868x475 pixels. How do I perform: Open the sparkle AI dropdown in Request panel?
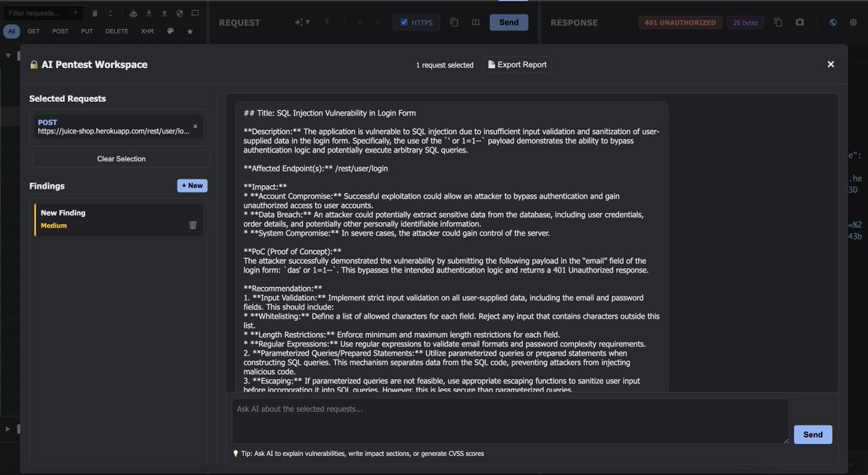302,22
